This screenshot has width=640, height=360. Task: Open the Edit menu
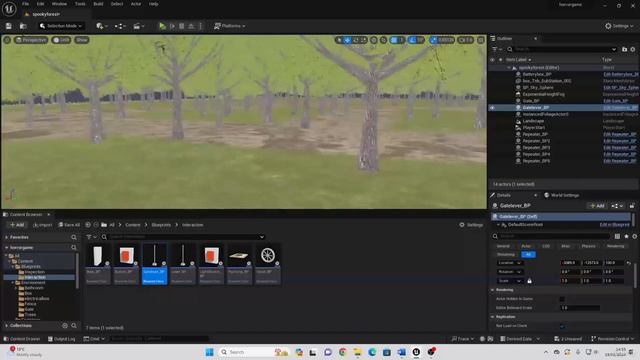coord(40,4)
